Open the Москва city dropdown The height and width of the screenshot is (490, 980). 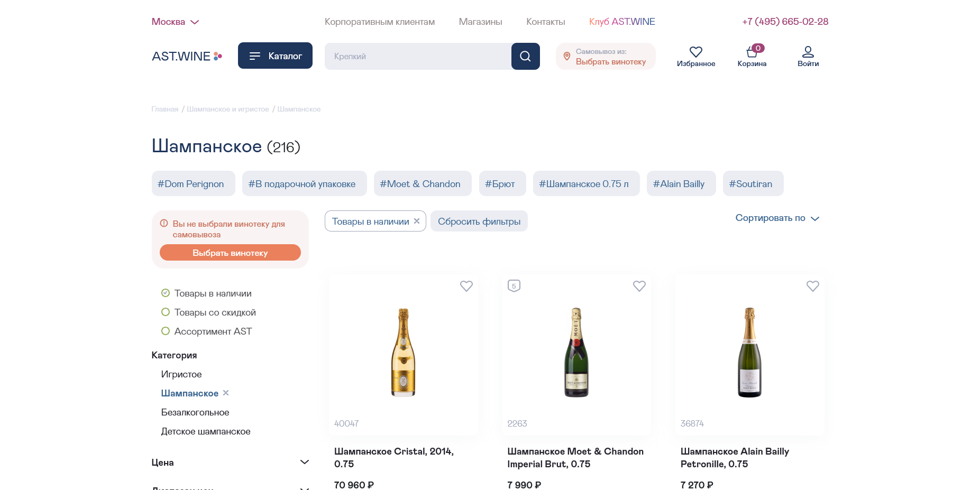coord(175,22)
